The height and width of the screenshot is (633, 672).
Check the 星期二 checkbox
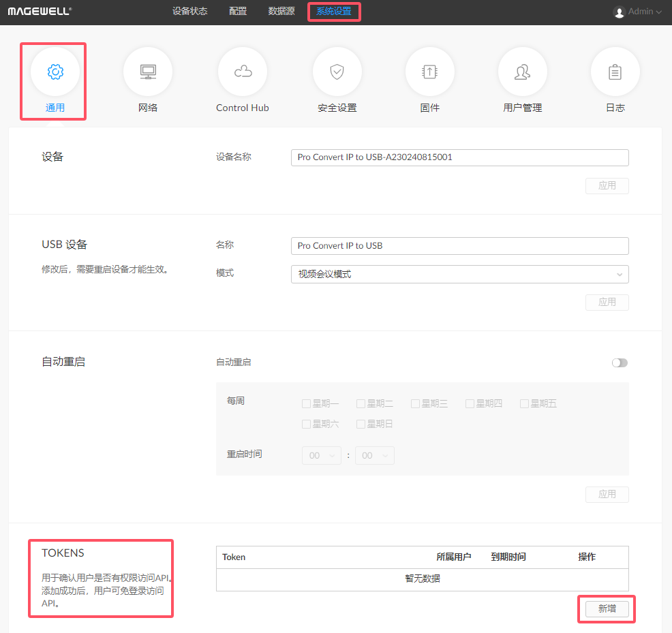point(361,403)
